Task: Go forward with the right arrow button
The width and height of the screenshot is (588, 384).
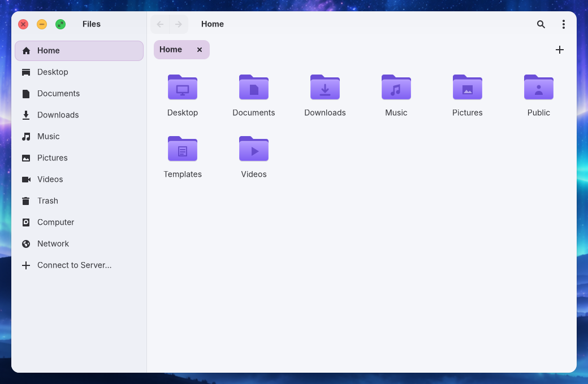Action: [179, 24]
